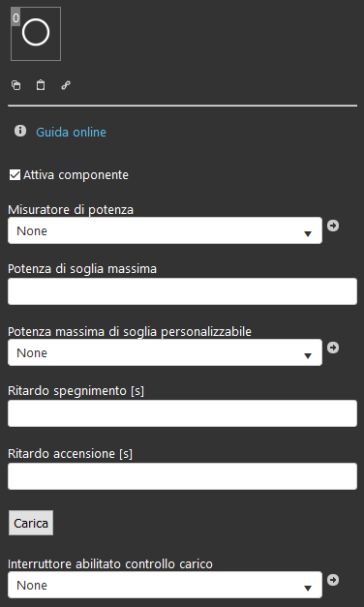This screenshot has height=607, width=364.
Task: Click the Attiva componente label text
Action: [x=76, y=175]
